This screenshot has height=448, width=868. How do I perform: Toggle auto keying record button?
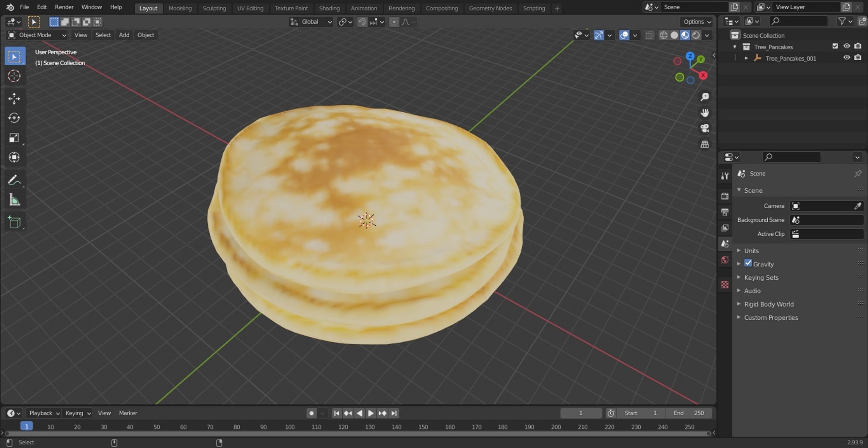(311, 413)
